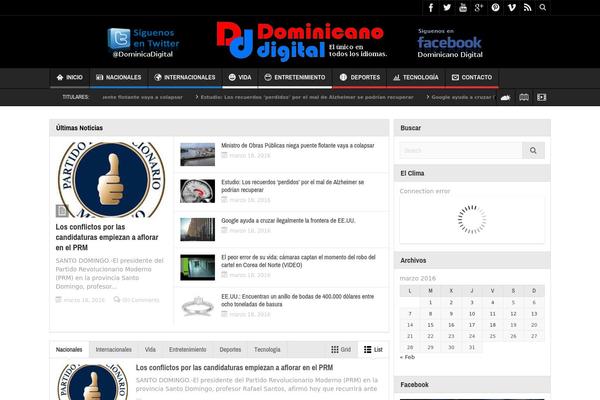Image resolution: width=600 pixels, height=400 pixels.
Task: Open the Vimeo icon in top bar
Action: coord(512,8)
